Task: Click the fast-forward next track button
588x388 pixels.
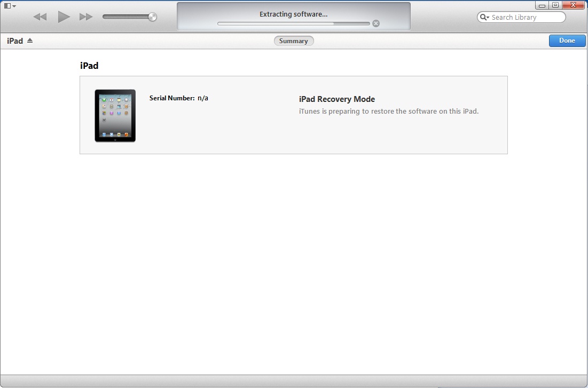Action: point(86,17)
